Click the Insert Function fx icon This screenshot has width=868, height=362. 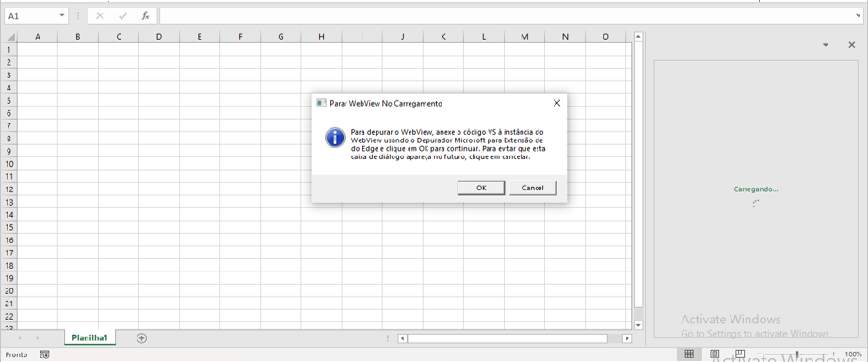tap(146, 16)
